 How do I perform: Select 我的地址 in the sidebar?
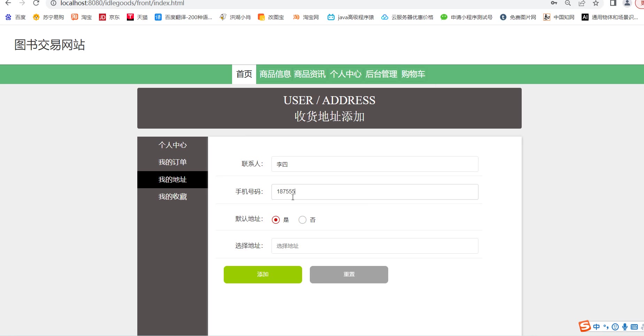click(172, 180)
